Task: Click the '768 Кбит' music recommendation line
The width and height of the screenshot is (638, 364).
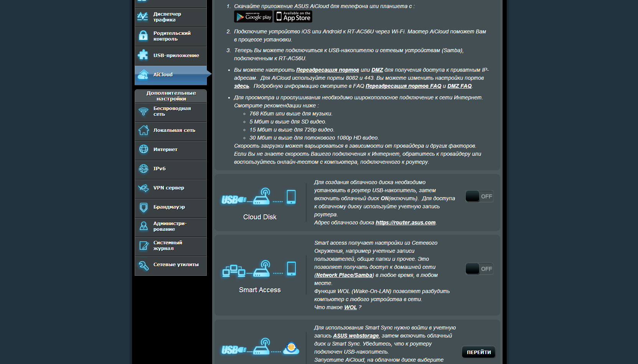Action: click(291, 114)
